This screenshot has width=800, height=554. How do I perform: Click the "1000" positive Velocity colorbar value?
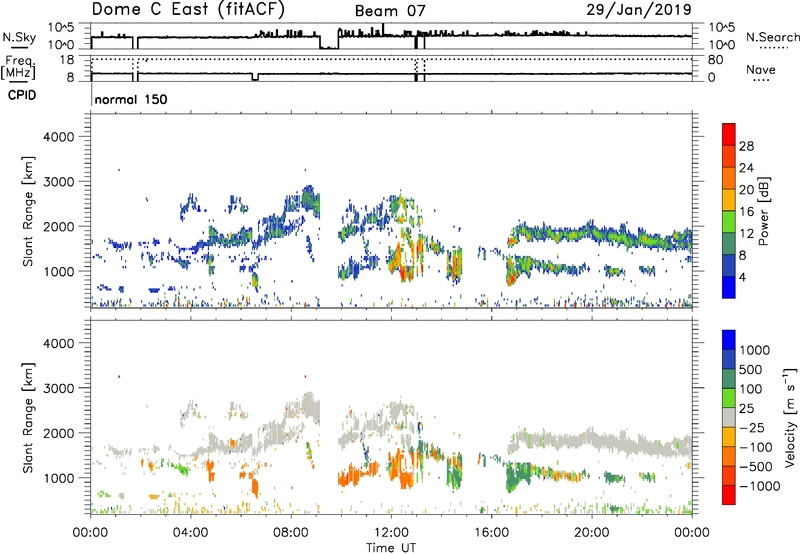click(x=755, y=350)
